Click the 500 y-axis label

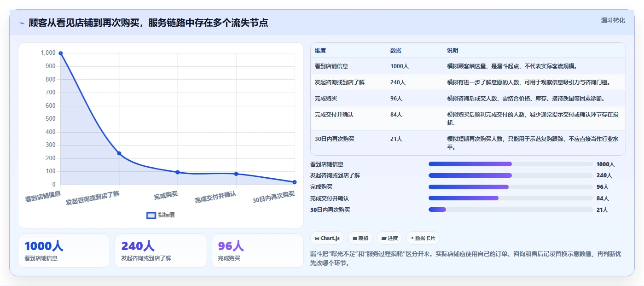coord(51,119)
